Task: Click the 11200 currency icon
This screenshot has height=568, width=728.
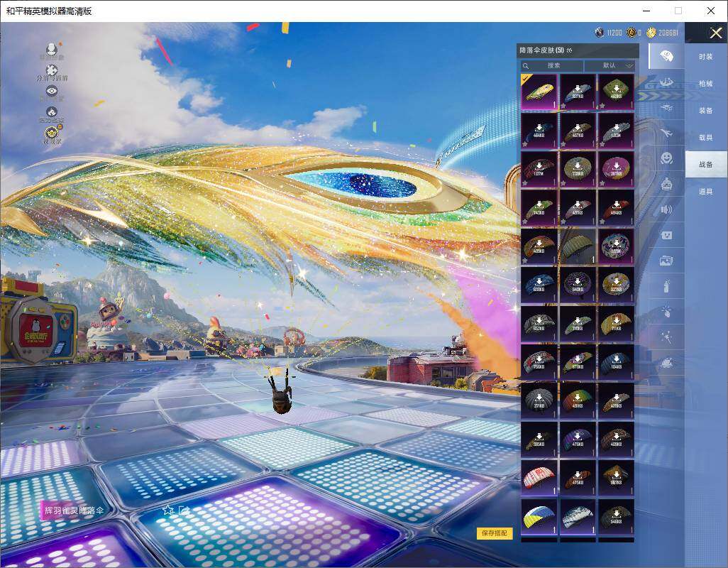Action: click(600, 33)
